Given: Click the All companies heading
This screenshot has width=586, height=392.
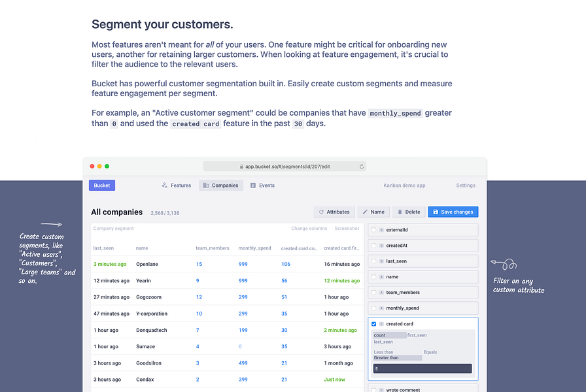Looking at the screenshot, I should click(117, 212).
